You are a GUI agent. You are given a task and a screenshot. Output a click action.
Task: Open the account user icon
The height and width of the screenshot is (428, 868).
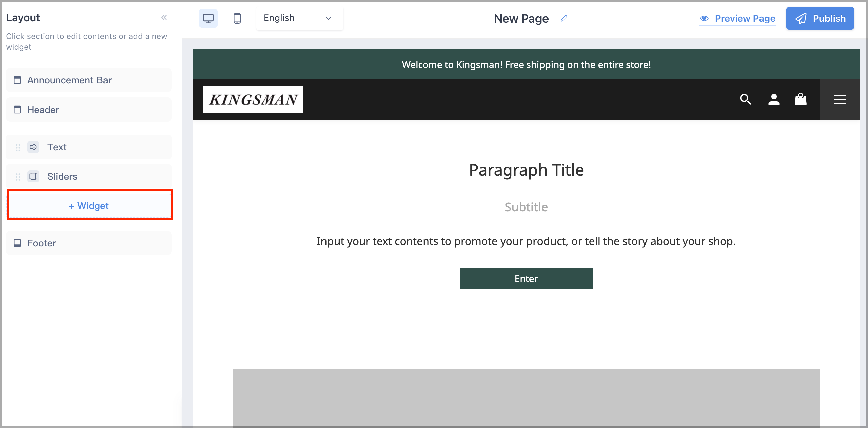(774, 99)
